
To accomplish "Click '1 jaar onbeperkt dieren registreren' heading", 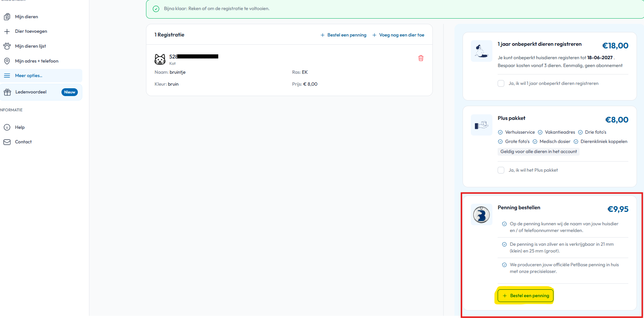I will click(540, 44).
